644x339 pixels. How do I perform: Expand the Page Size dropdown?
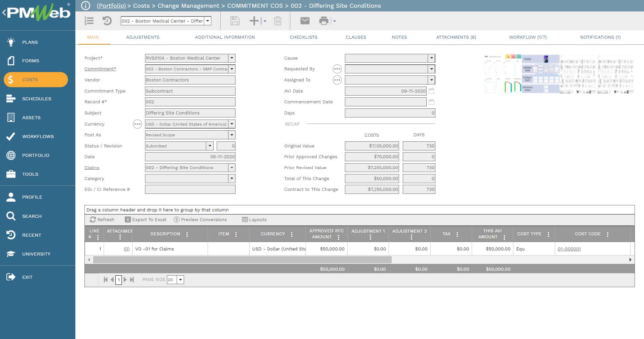pos(180,280)
